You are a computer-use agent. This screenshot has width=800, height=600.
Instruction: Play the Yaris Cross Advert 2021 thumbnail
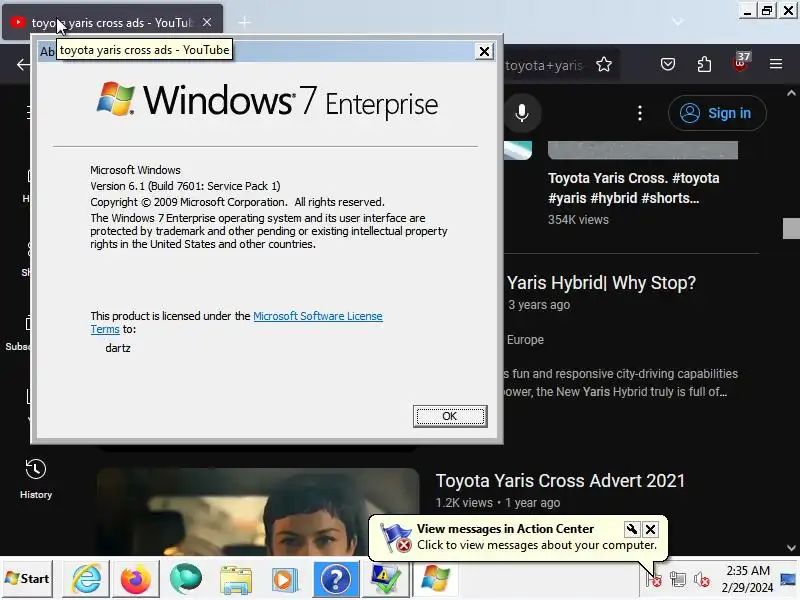pyautogui.click(x=258, y=512)
